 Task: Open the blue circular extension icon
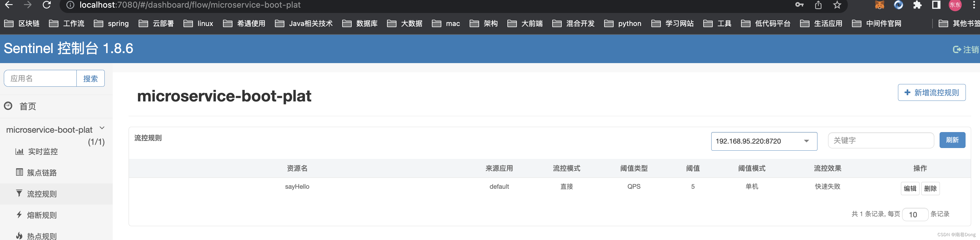coord(898,4)
